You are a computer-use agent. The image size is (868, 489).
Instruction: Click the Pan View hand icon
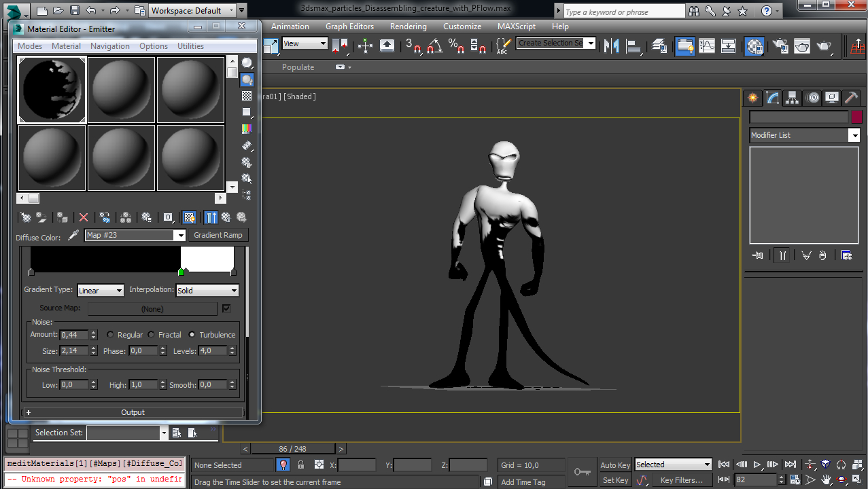tap(827, 479)
